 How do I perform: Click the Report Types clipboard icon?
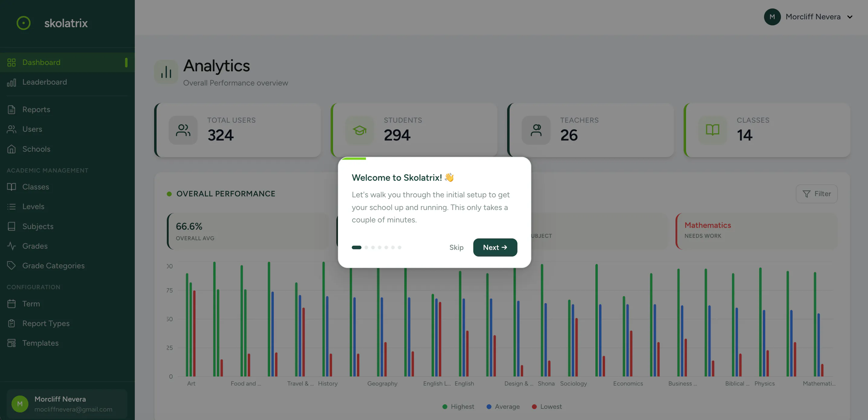(x=11, y=323)
